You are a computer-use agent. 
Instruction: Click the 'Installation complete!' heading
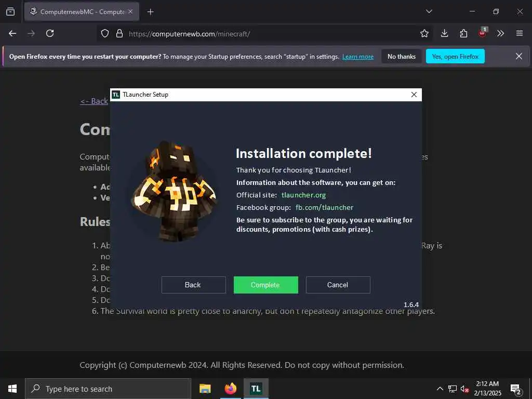pos(303,153)
